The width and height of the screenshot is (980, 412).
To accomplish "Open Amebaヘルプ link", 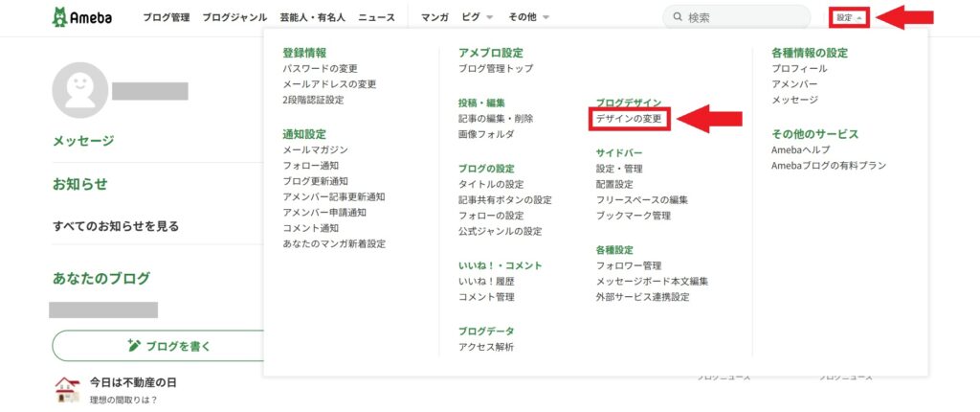I will [x=800, y=150].
